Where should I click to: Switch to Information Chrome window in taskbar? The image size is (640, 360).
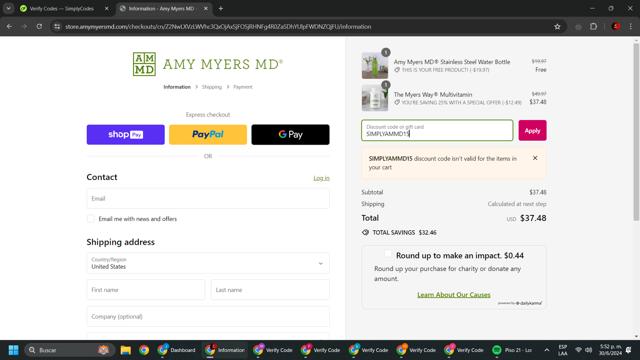coord(224,350)
